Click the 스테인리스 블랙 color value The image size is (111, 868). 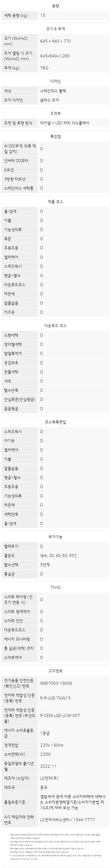point(53,91)
